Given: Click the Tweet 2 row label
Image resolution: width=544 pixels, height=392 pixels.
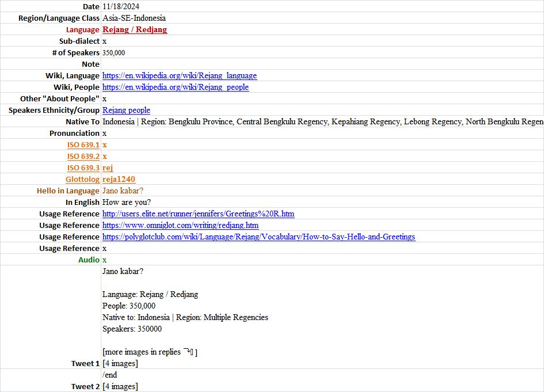Looking at the screenshot, I should (85, 386).
